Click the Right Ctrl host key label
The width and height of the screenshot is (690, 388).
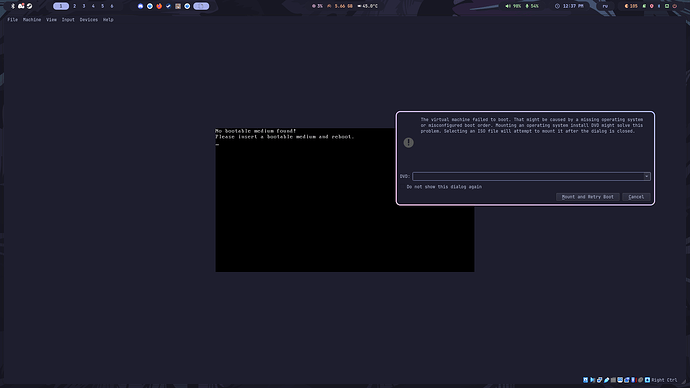tap(664, 380)
